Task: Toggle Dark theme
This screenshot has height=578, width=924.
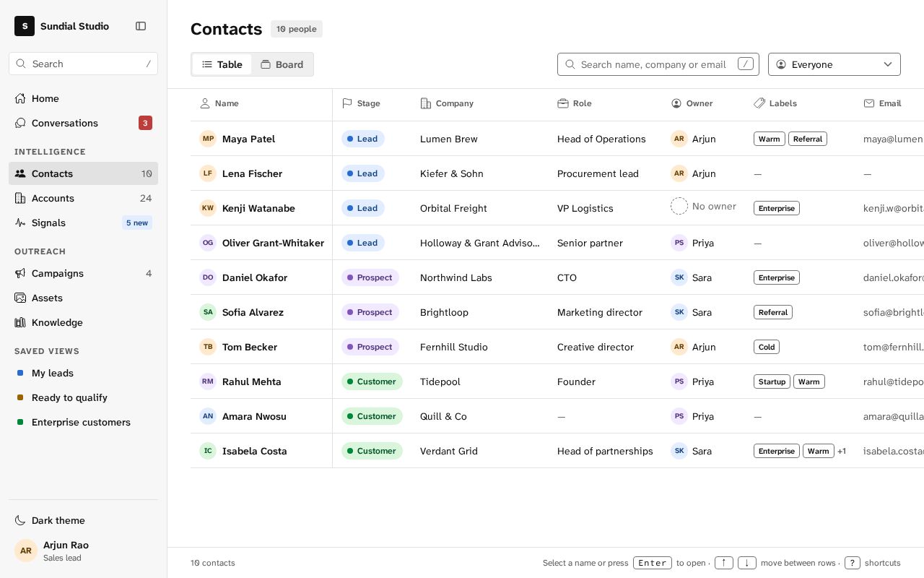Action: (x=83, y=520)
